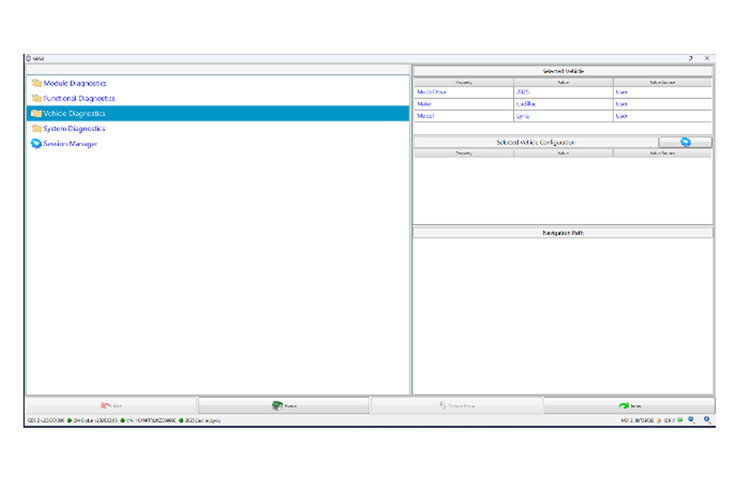Screen dimensions: 740x480
Task: Click the Session Manager icon
Action: pos(36,144)
